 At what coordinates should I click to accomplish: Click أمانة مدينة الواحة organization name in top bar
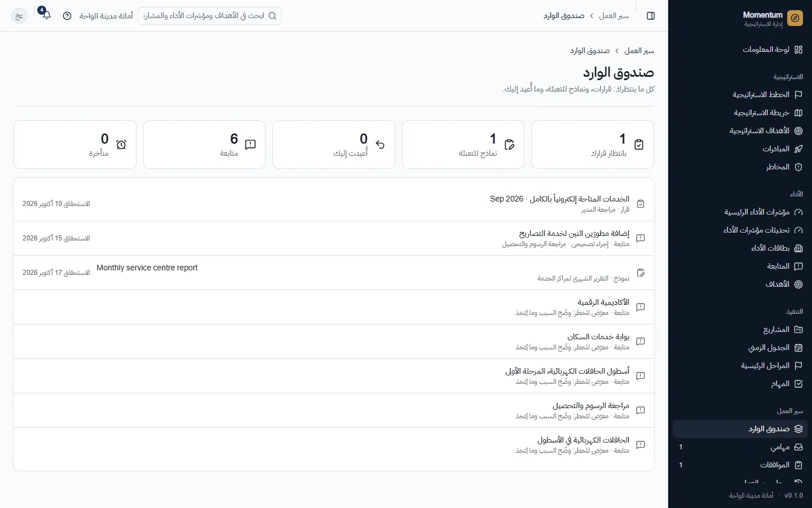tap(106, 16)
